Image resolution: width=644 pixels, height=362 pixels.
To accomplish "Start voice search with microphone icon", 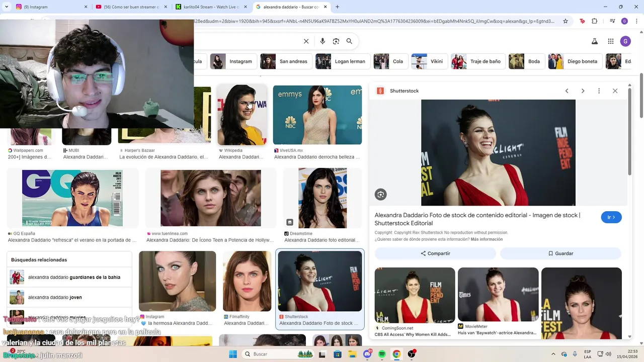I will point(323,41).
